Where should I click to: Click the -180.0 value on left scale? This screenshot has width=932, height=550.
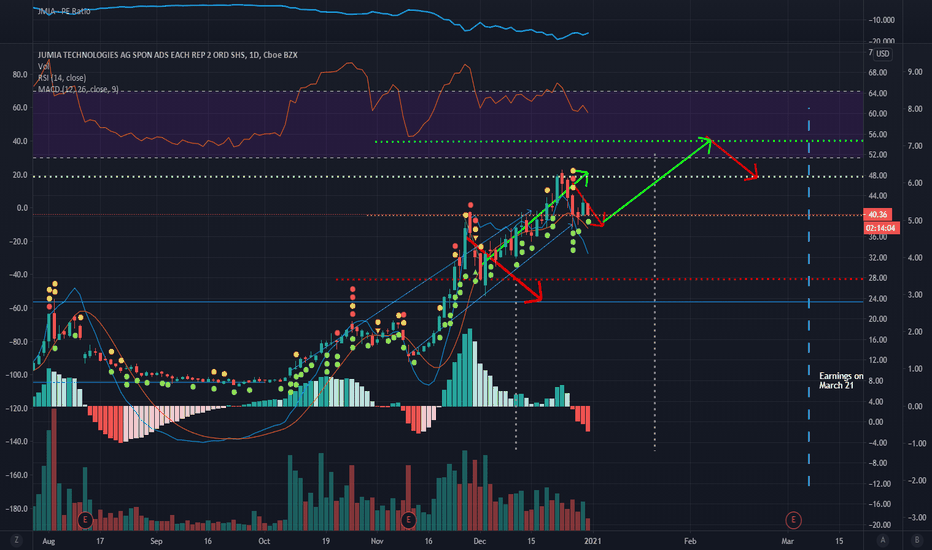pos(17,508)
